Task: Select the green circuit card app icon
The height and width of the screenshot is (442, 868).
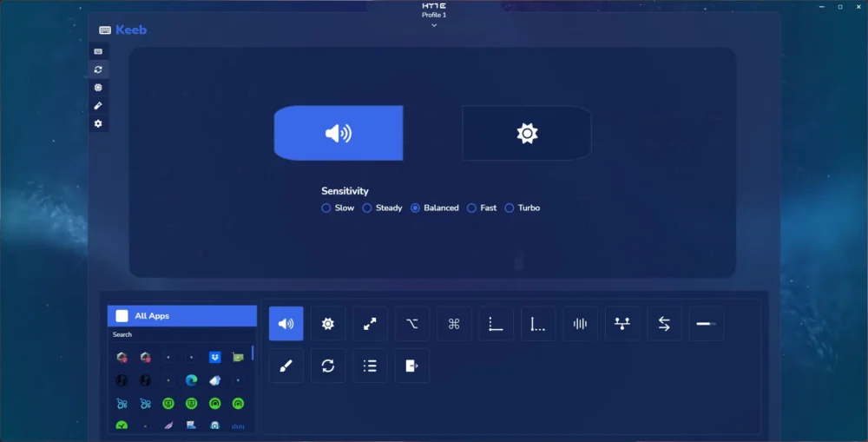Action: point(238,357)
